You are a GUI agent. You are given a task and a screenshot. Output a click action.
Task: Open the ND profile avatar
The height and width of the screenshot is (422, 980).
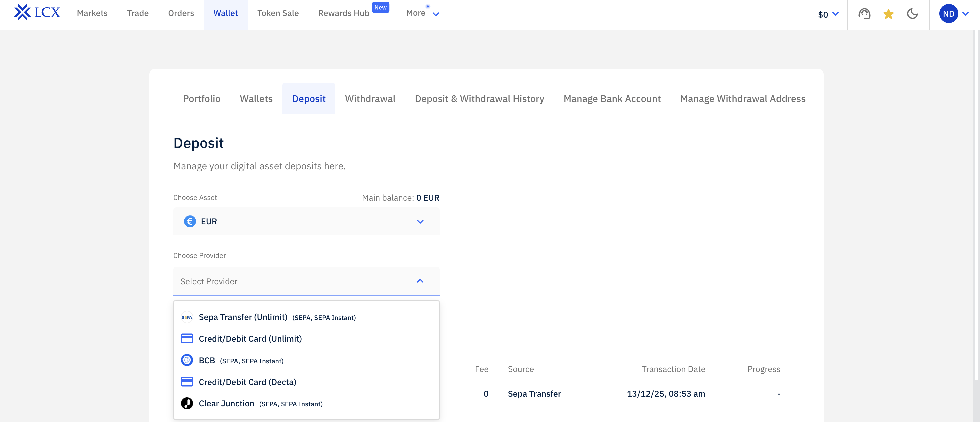click(948, 14)
